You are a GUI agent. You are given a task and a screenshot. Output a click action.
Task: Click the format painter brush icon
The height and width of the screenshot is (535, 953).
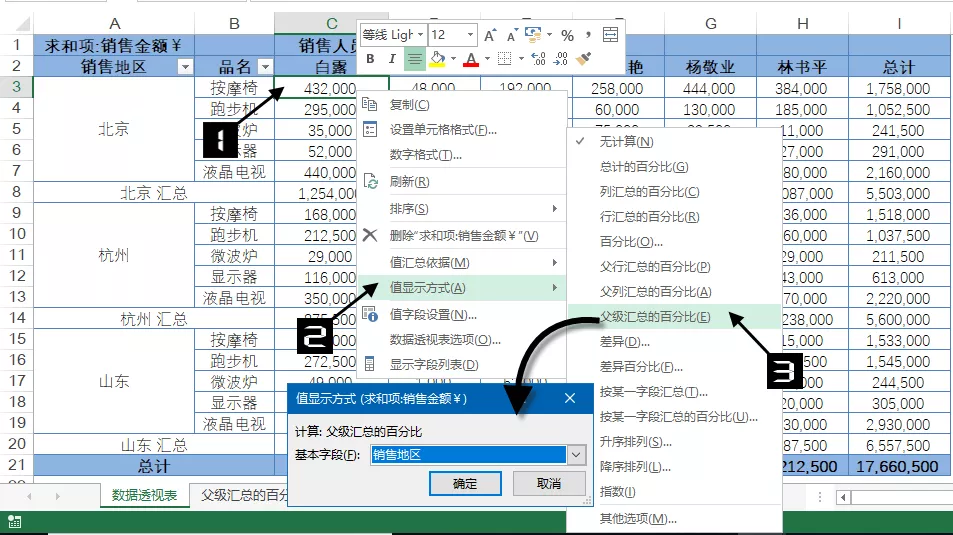pos(583,59)
